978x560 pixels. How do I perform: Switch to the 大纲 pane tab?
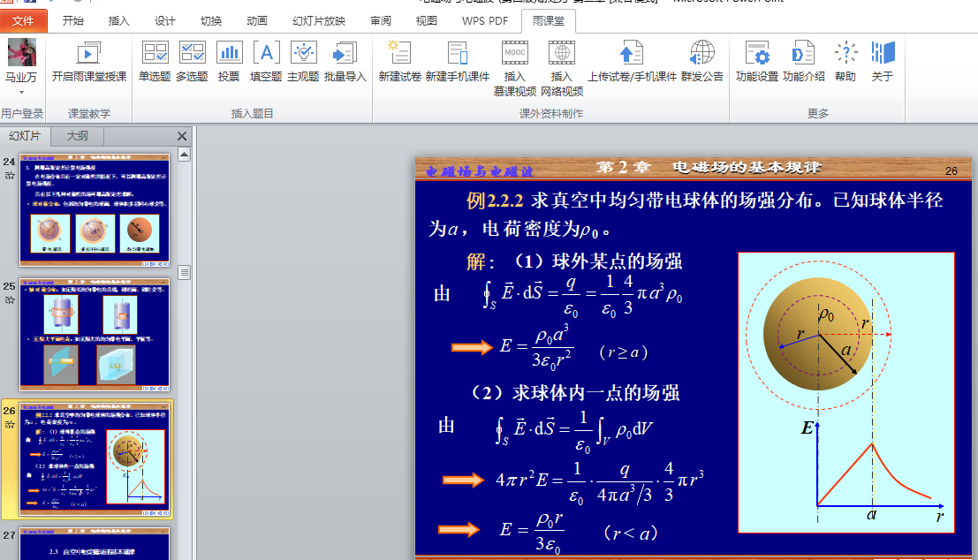coord(77,136)
